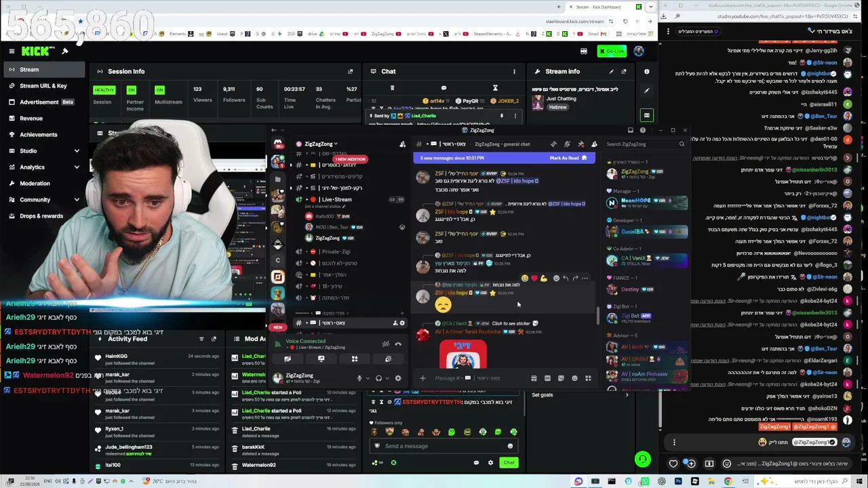Toggle Discord noise suppression

pyautogui.click(x=386, y=344)
